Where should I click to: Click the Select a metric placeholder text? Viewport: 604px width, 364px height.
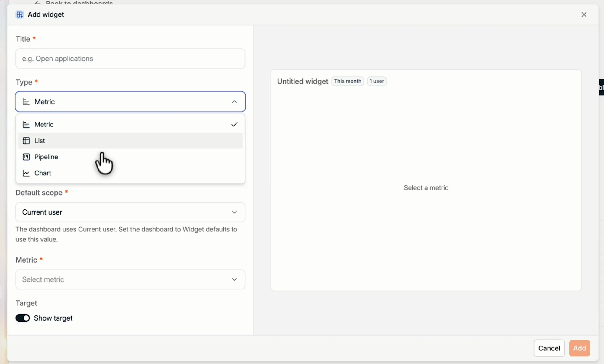[x=426, y=188]
